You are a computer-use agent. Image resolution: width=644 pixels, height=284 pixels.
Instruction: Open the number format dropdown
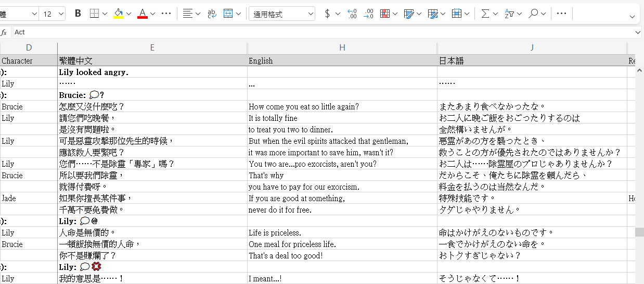pos(281,14)
